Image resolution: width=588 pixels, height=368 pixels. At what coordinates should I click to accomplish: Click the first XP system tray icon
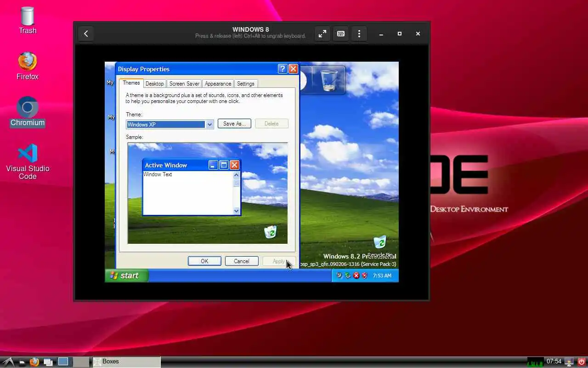(339, 276)
